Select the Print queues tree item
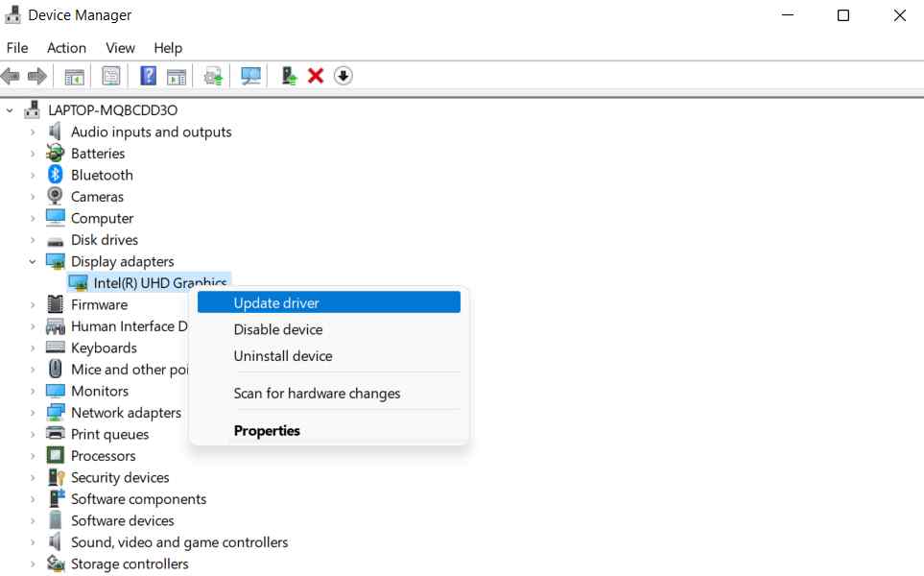 [x=109, y=435]
